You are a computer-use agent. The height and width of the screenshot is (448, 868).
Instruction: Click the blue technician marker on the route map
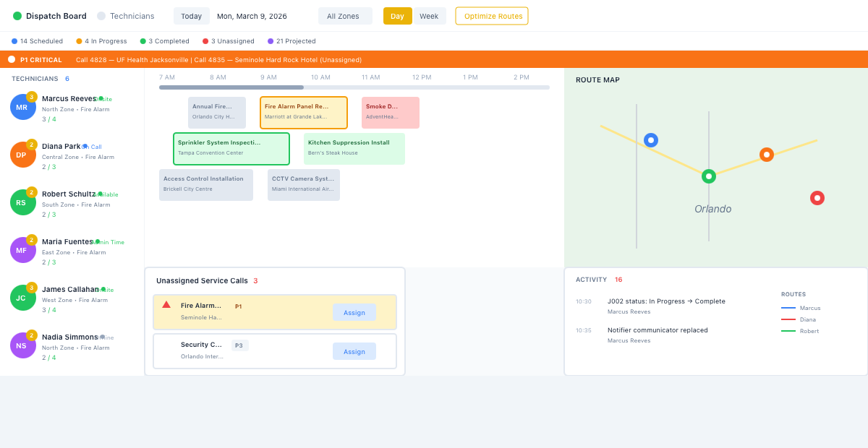pyautogui.click(x=651, y=139)
